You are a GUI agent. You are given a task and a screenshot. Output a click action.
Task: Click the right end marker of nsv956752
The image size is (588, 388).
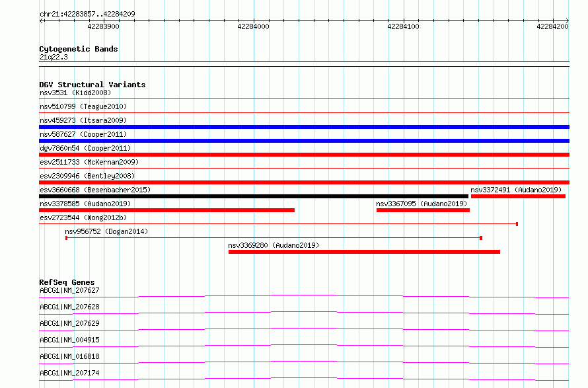click(x=481, y=238)
